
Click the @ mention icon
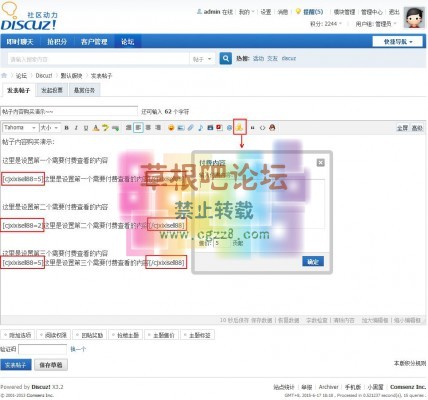[229, 128]
